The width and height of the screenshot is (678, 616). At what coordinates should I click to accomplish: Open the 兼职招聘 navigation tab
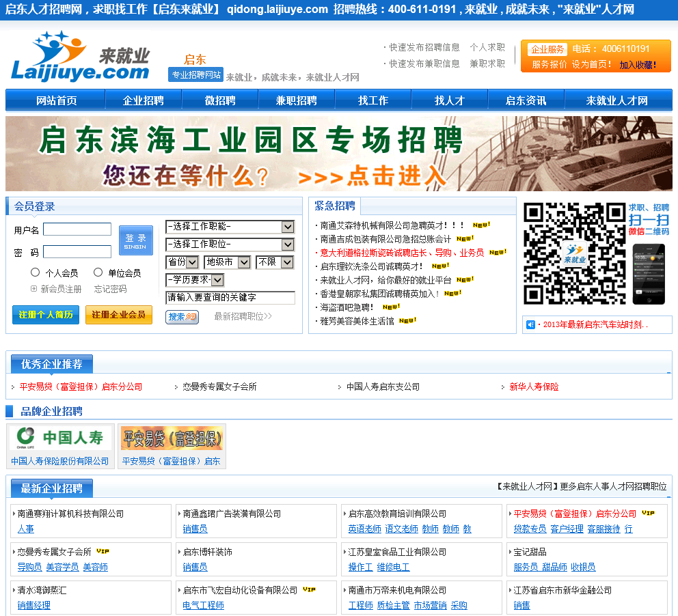tap(297, 100)
